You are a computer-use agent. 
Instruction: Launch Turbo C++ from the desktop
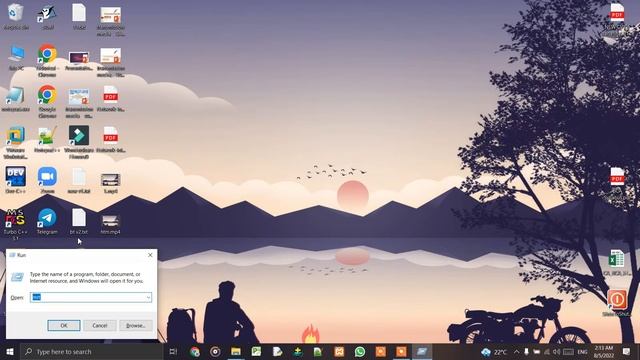16,223
